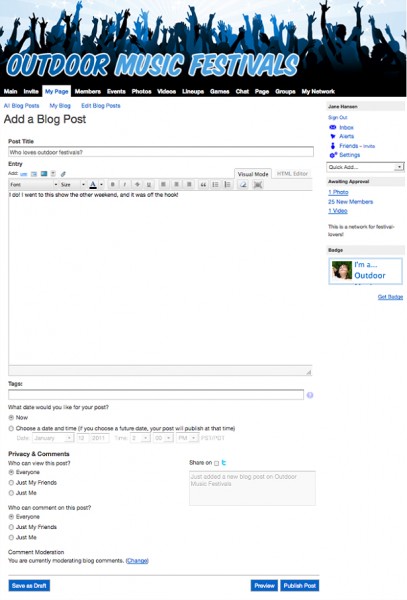Image resolution: width=407 pixels, height=600 pixels.
Task: Click the Friends person icon
Action: (333, 146)
